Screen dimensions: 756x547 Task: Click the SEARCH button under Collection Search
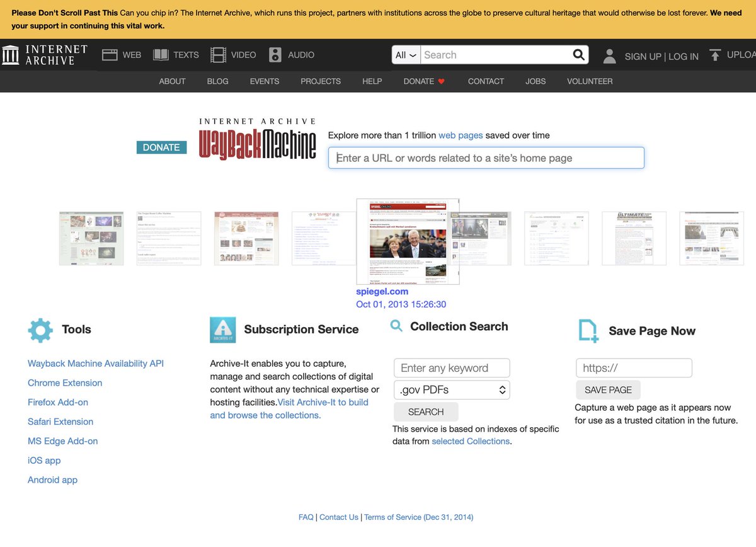coord(426,412)
